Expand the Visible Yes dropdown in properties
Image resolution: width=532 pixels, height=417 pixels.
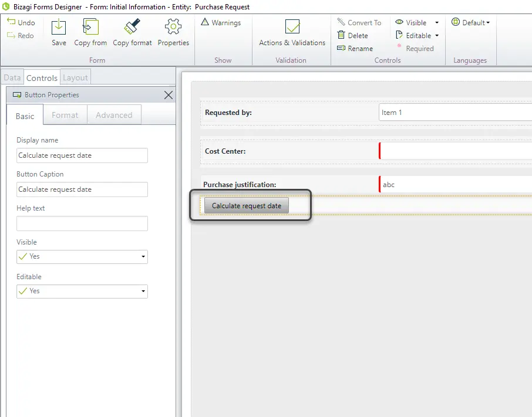[x=82, y=257]
